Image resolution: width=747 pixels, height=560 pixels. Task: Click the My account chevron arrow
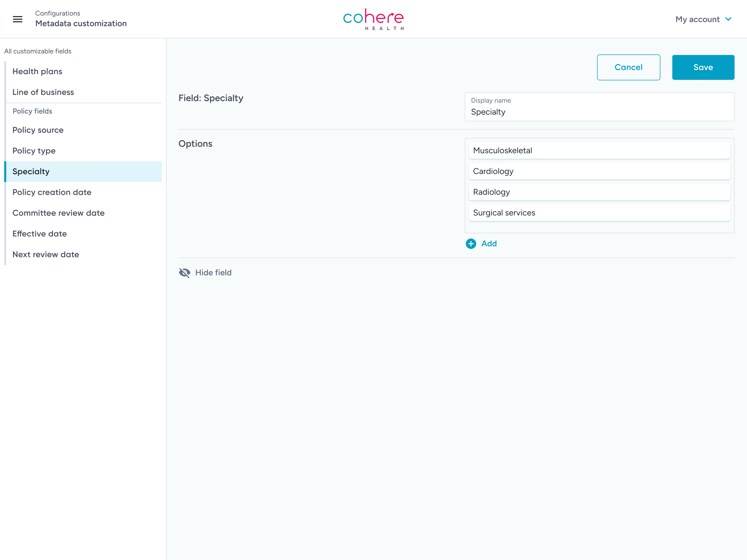tap(728, 19)
